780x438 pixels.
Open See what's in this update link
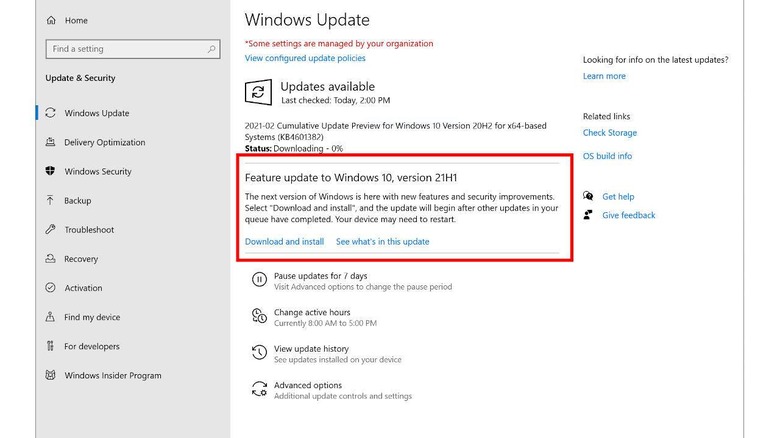click(x=383, y=241)
